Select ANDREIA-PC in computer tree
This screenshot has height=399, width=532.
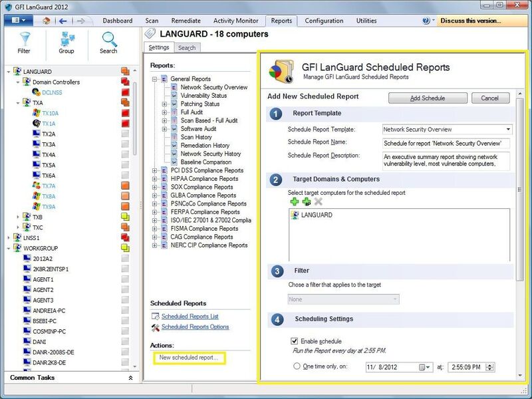(49, 311)
